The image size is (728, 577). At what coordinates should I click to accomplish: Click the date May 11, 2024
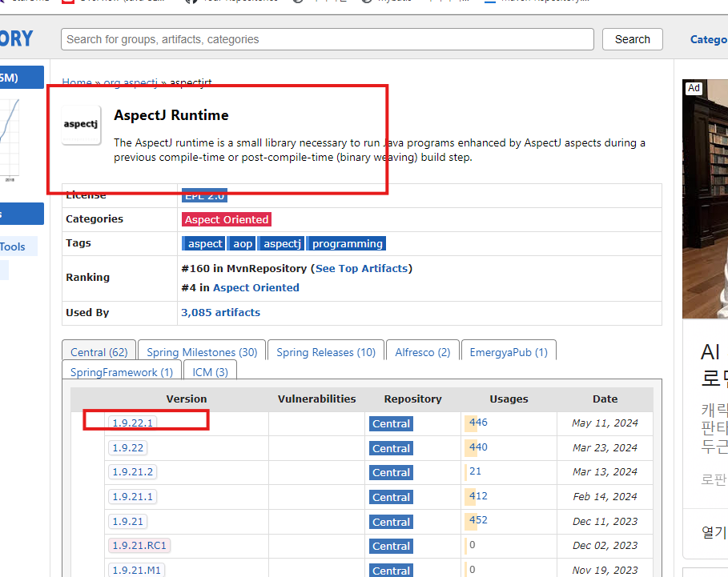[x=605, y=423]
